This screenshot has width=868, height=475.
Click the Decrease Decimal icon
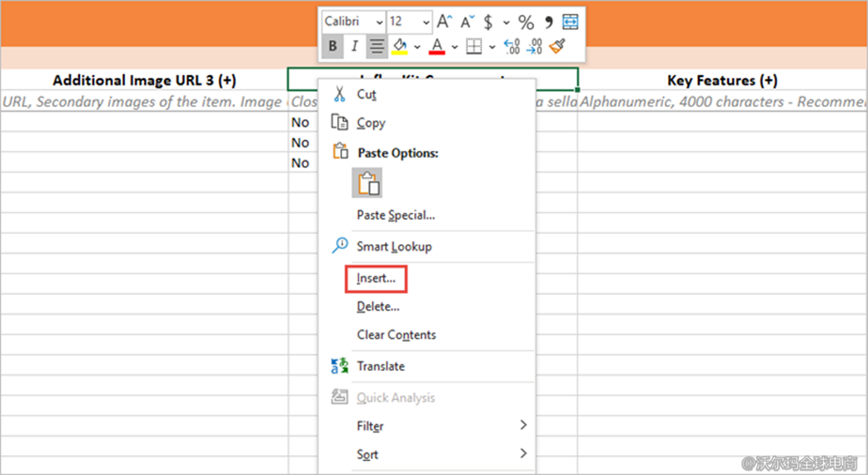click(535, 47)
